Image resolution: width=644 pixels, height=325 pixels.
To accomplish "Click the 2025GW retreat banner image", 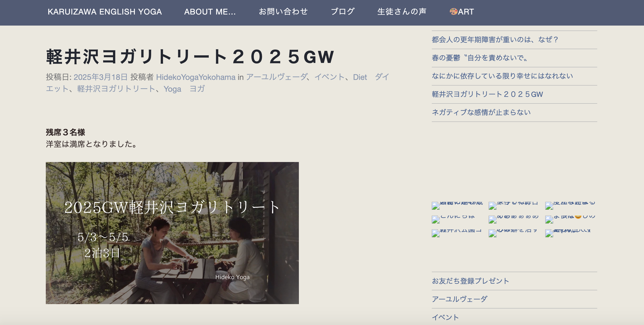I will [x=172, y=233].
